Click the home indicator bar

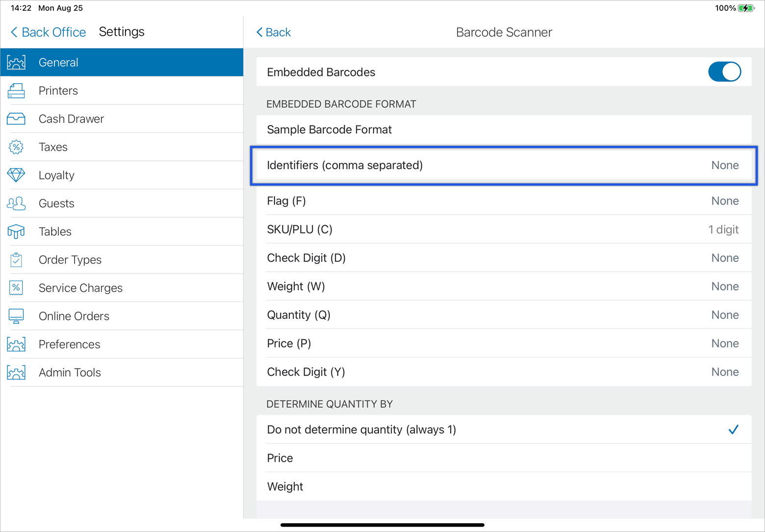pos(382,525)
